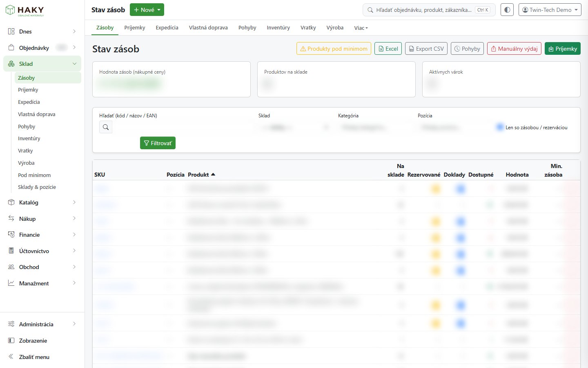Sort by the SKU column header
588x368 pixels.
tap(100, 175)
